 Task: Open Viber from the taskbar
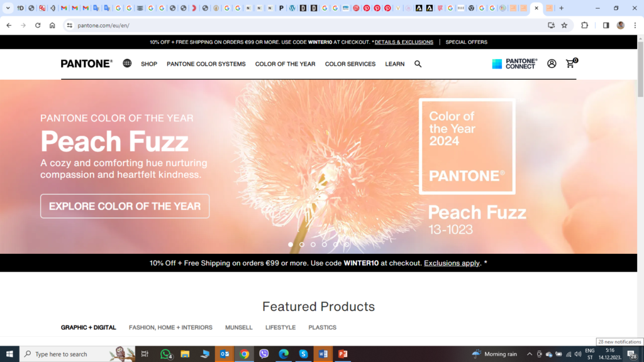pyautogui.click(x=264, y=354)
